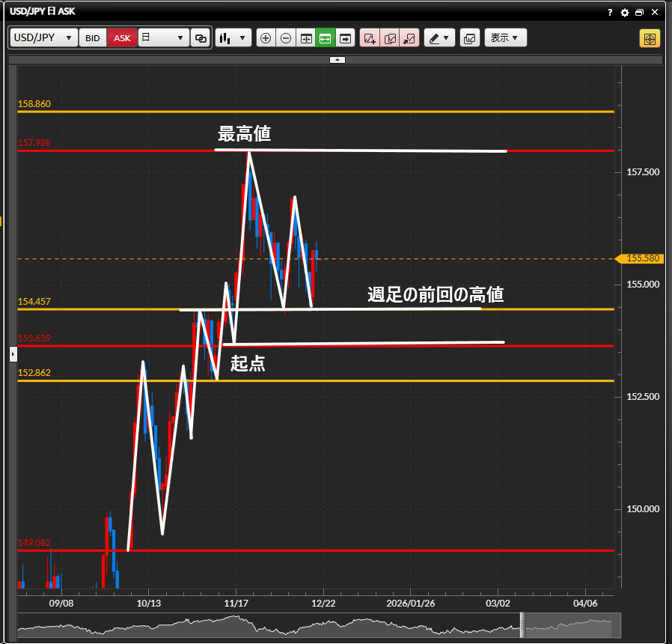Open the USD/JPY currency pair dropdown
This screenshot has width=672, height=644.
point(43,37)
